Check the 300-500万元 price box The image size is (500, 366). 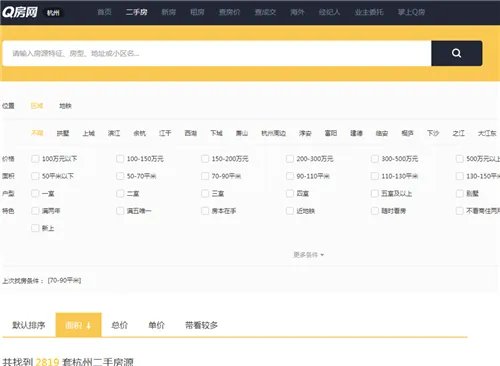375,159
